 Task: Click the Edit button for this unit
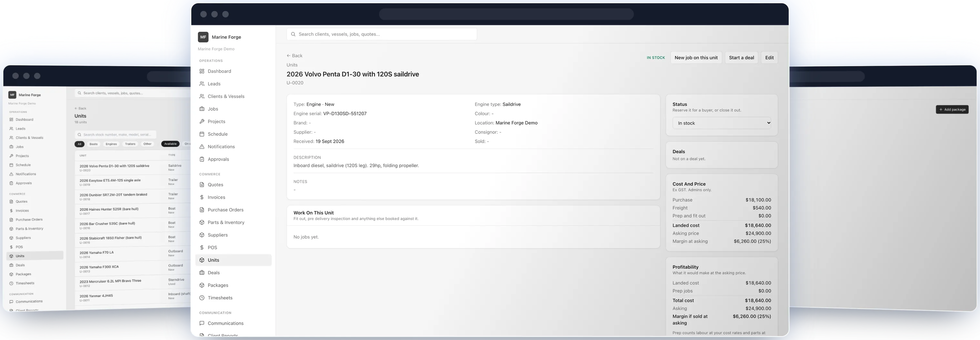[x=769, y=57]
